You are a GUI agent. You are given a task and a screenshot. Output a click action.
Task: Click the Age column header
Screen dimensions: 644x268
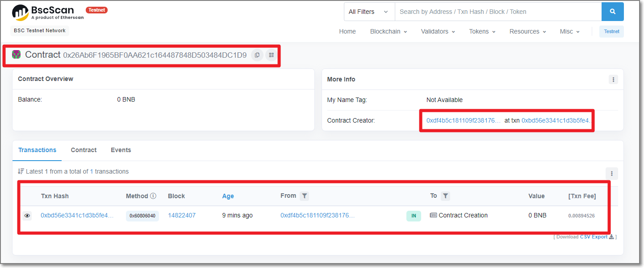point(228,196)
